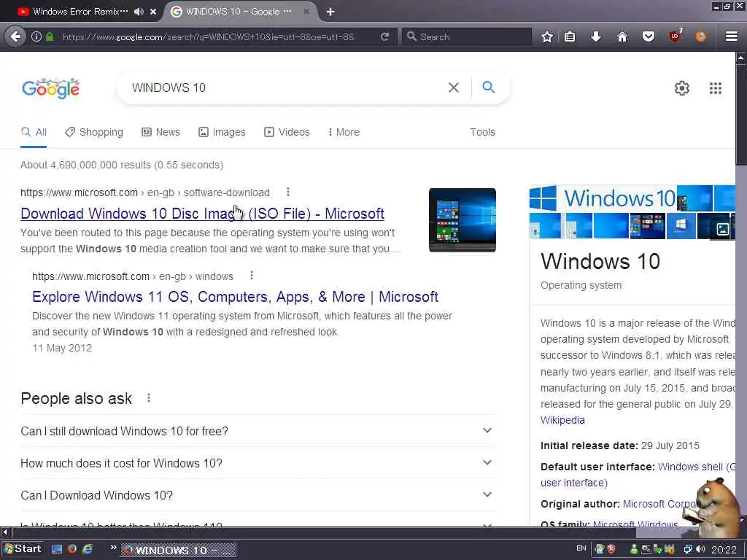The height and width of the screenshot is (560, 747).
Task: Click the images icon on Windows 10 panel
Action: click(x=722, y=229)
